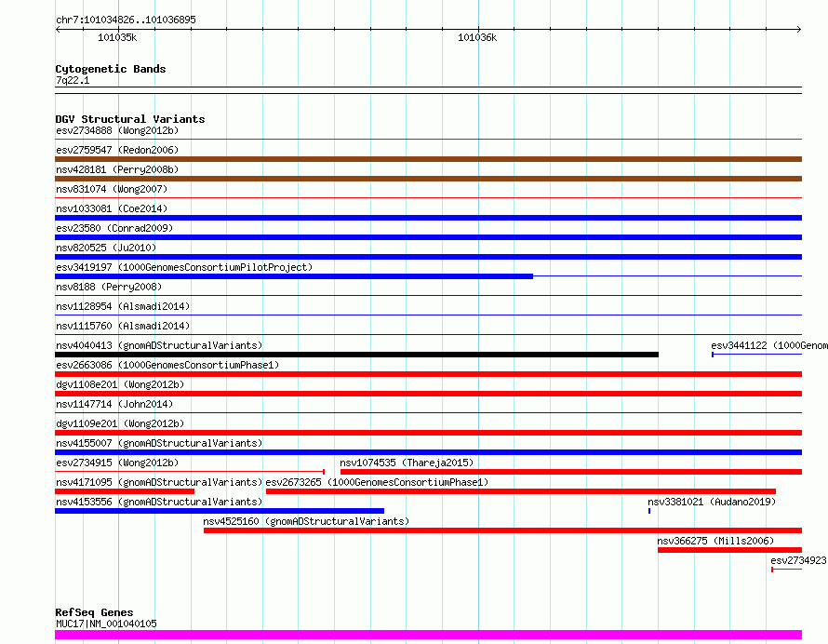Image resolution: width=828 pixels, height=644 pixels.
Task: Click the esv2673265 red variant bar
Action: tap(521, 491)
